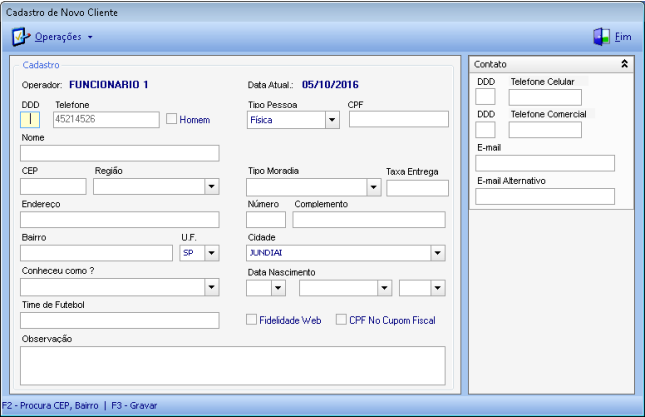Screen dimensions: 645x417
Task: Tick the CPF No Cupom Fiscal checkbox
Action: click(x=341, y=320)
